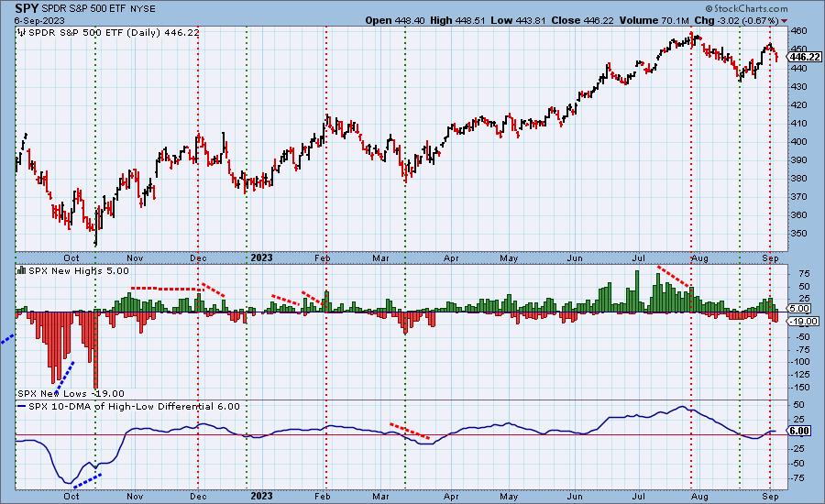
Task: Click the 460 price axis label
Action: click(798, 31)
